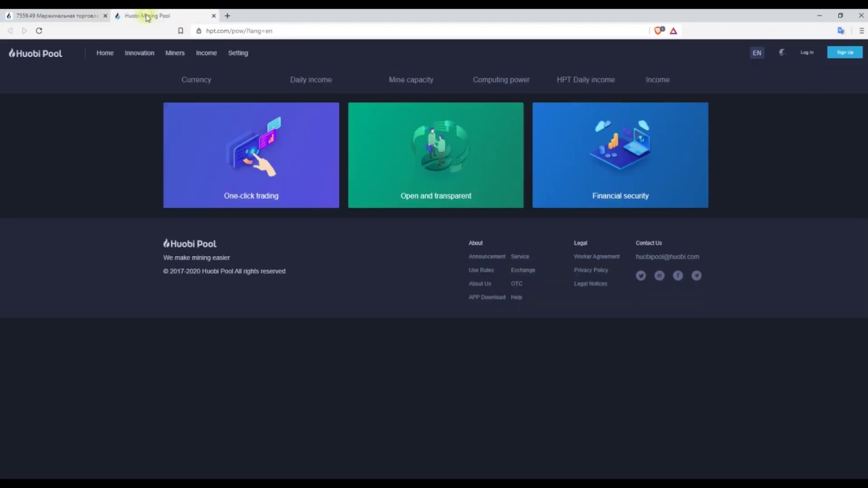The width and height of the screenshot is (868, 488).
Task: Toggle night mode with the moon icon
Action: pos(782,52)
